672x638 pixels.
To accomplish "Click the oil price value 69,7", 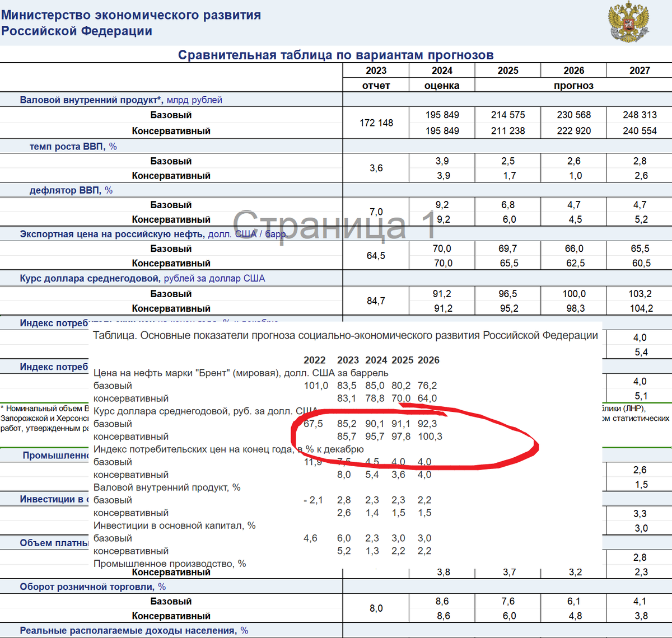I will (x=508, y=248).
